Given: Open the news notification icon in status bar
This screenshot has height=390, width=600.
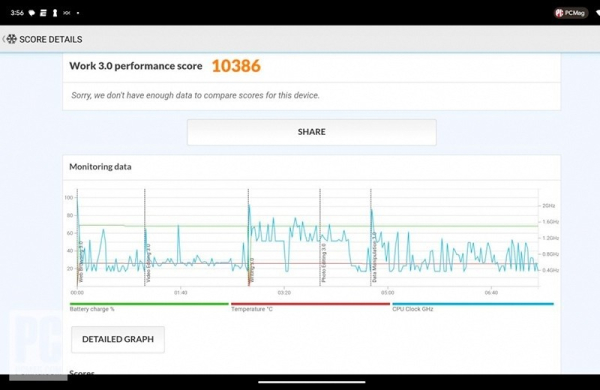Looking at the screenshot, I should point(43,13).
